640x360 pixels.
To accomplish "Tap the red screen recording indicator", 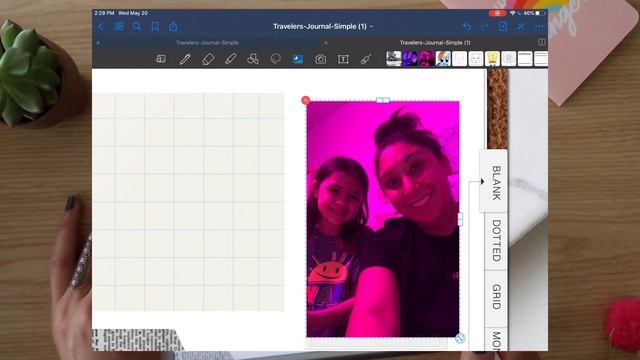I will pos(497,13).
